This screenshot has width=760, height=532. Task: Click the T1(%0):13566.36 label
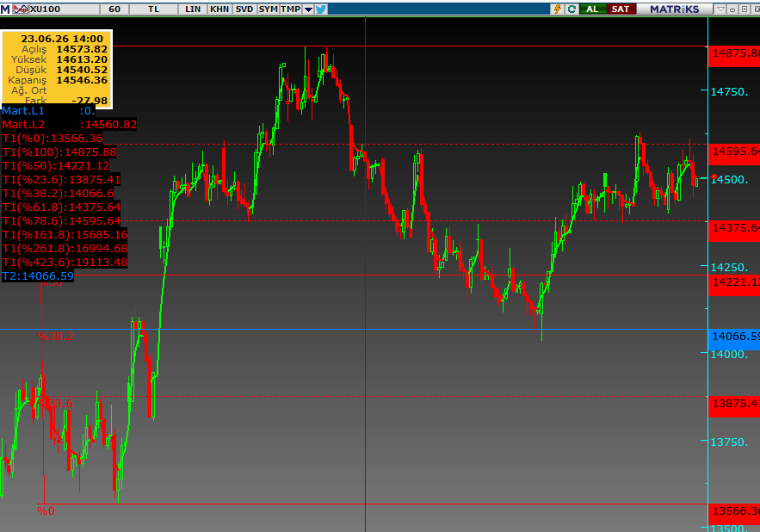[53, 139]
